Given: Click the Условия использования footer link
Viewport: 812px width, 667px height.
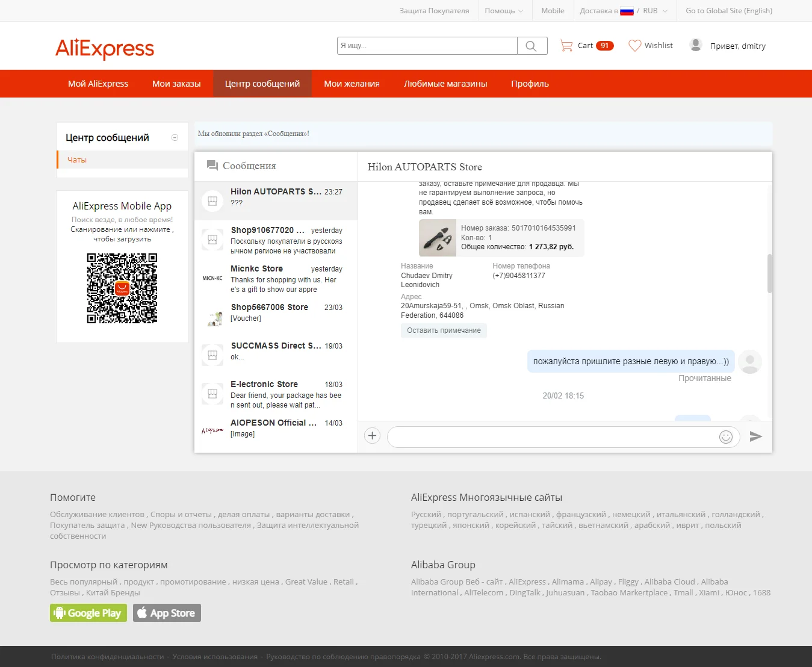Looking at the screenshot, I should (215, 657).
